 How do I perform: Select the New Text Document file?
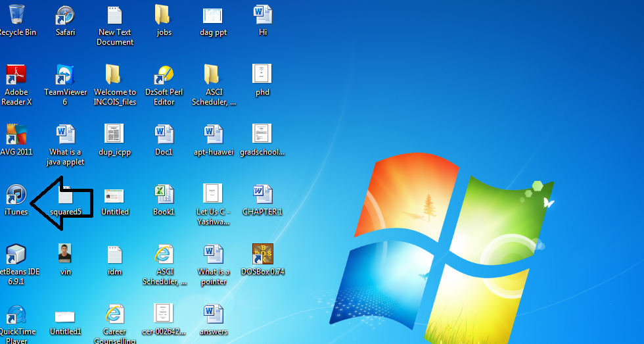point(114,14)
